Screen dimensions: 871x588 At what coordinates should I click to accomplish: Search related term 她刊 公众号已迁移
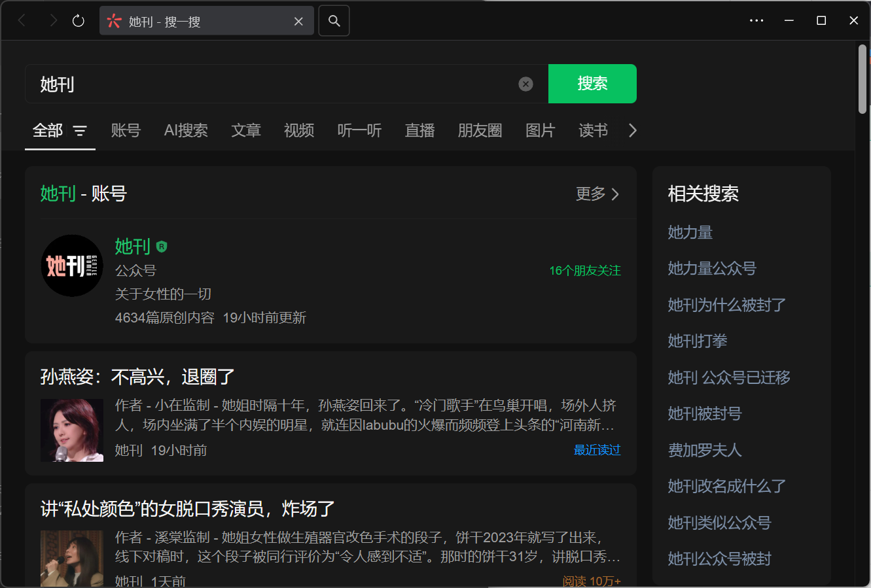pos(729,377)
